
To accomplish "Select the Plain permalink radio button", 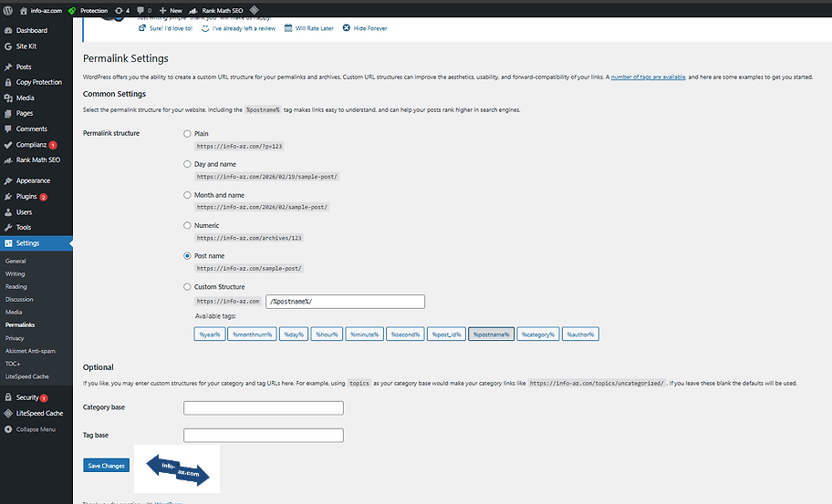I will coord(188,134).
